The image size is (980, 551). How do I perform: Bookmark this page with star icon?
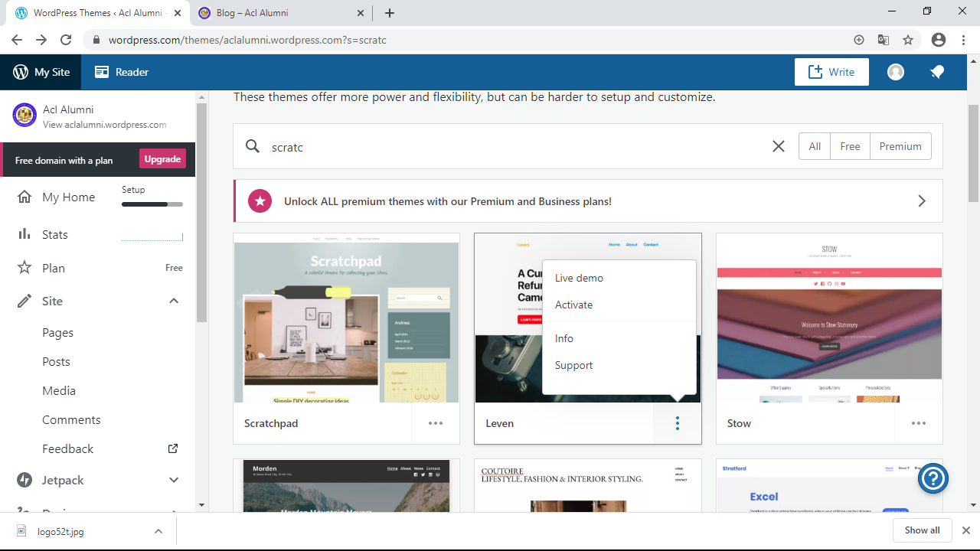(x=908, y=40)
